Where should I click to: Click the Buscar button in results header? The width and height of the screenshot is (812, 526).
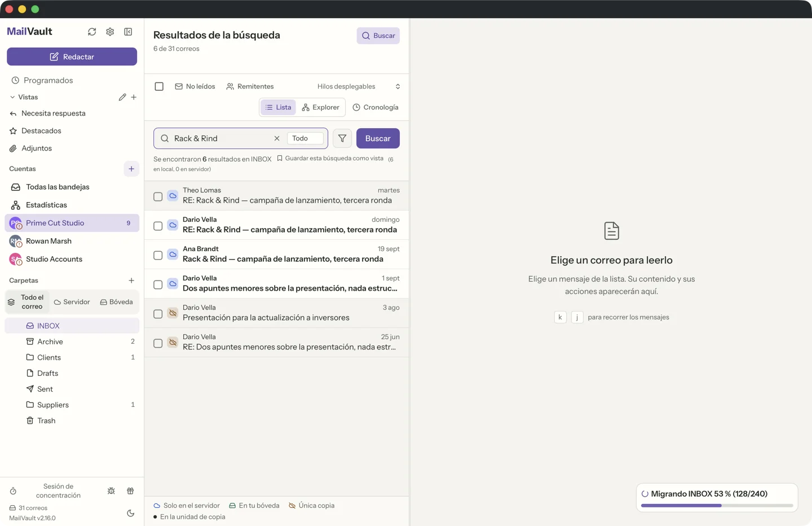(378, 36)
